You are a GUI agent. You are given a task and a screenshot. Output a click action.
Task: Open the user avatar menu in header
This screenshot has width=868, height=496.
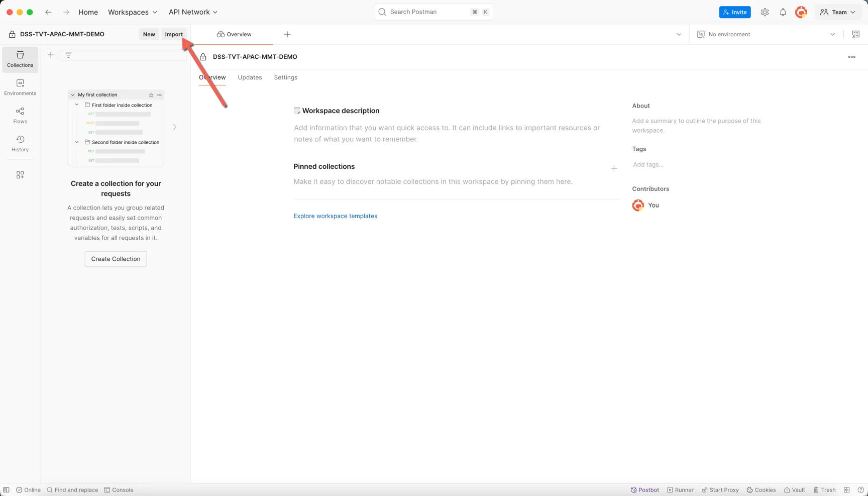click(x=801, y=12)
